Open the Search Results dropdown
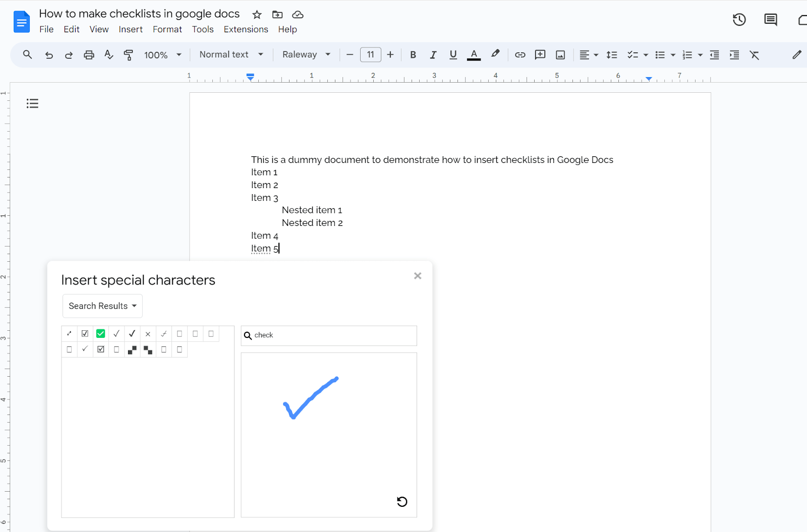Screen dimensions: 807x532 [102, 306]
